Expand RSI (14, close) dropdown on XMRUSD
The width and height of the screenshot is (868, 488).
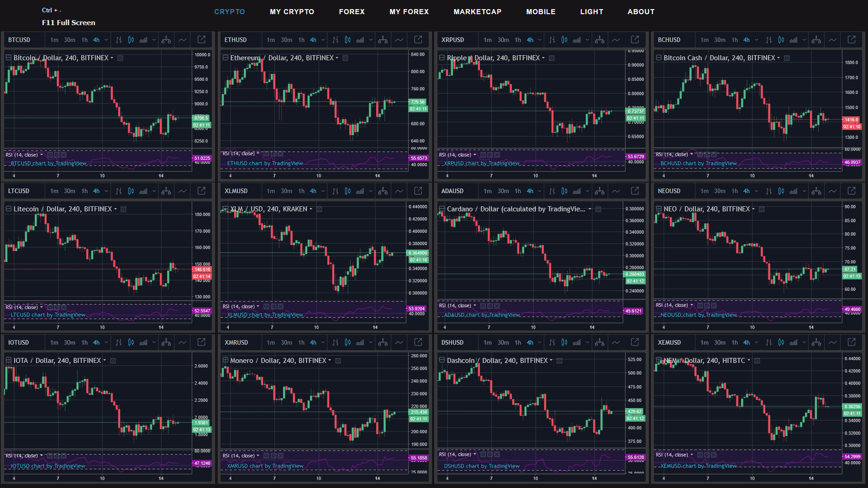(258, 456)
